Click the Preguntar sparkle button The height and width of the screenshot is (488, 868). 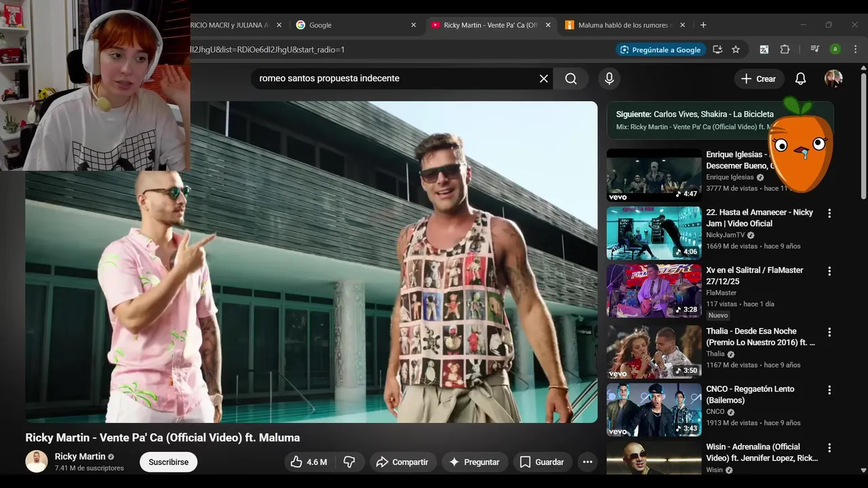tap(475, 462)
